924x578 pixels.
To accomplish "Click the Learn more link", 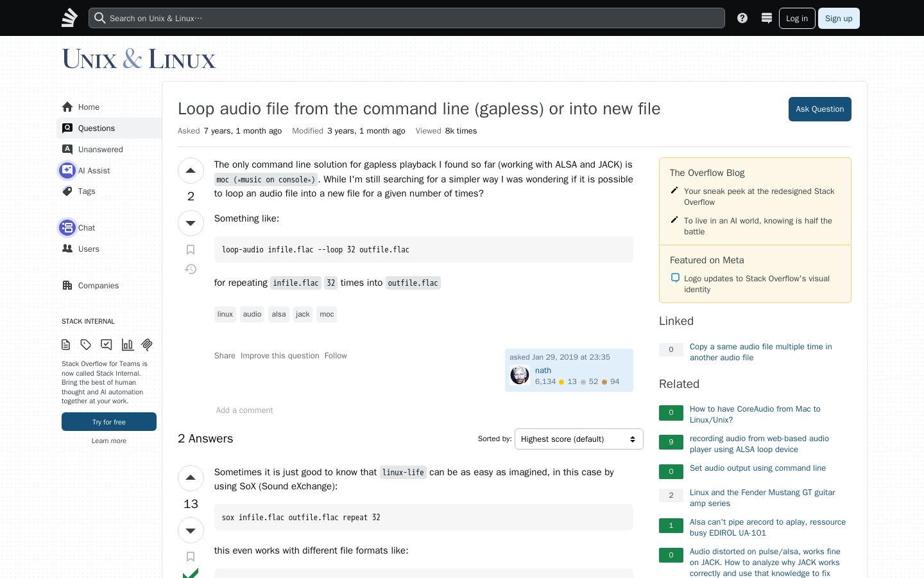I will 109,441.
